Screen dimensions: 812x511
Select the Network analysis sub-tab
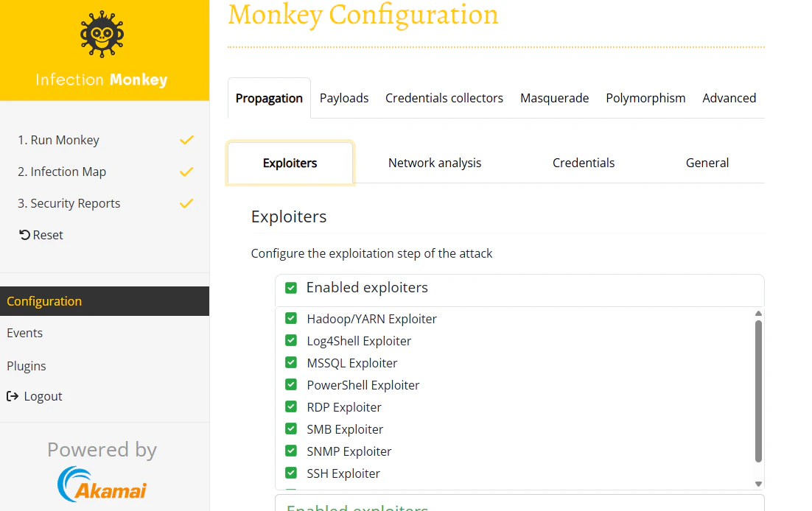[435, 163]
